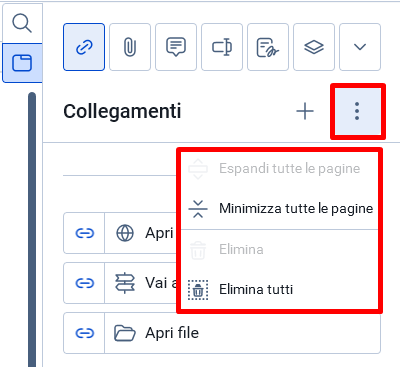
Task: Expand more panels with chevron dropdown
Action: point(360,47)
